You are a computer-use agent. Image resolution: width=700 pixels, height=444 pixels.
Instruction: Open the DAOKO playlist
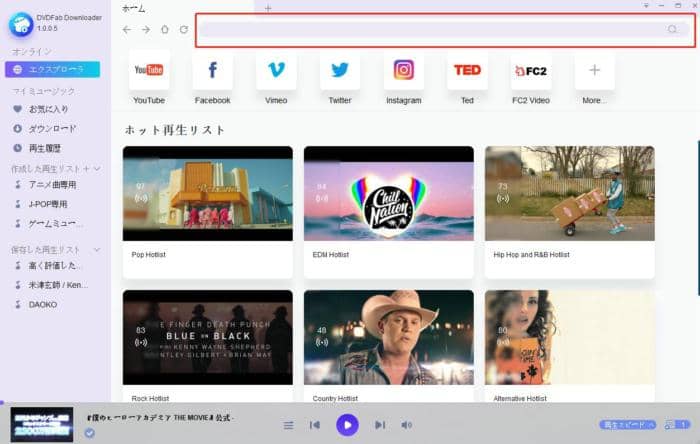(x=43, y=304)
